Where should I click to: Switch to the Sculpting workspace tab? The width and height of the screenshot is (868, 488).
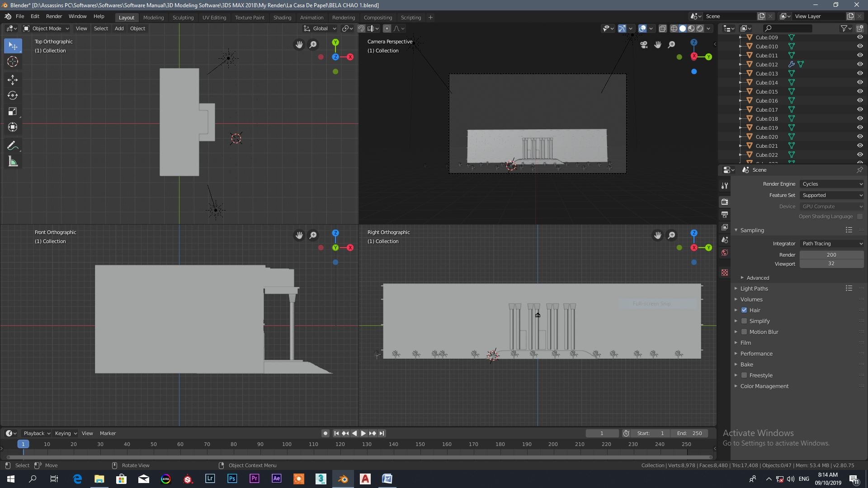click(x=183, y=18)
